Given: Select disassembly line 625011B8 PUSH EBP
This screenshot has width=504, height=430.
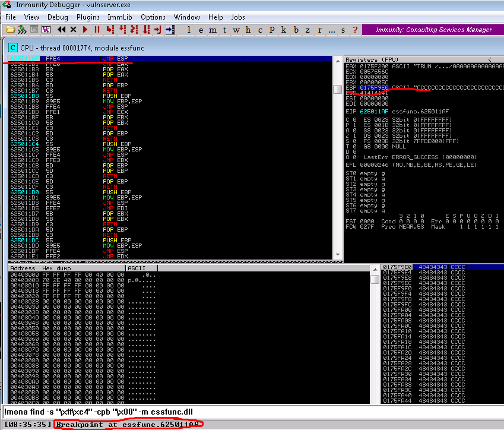Looking at the screenshot, I should pos(170,96).
